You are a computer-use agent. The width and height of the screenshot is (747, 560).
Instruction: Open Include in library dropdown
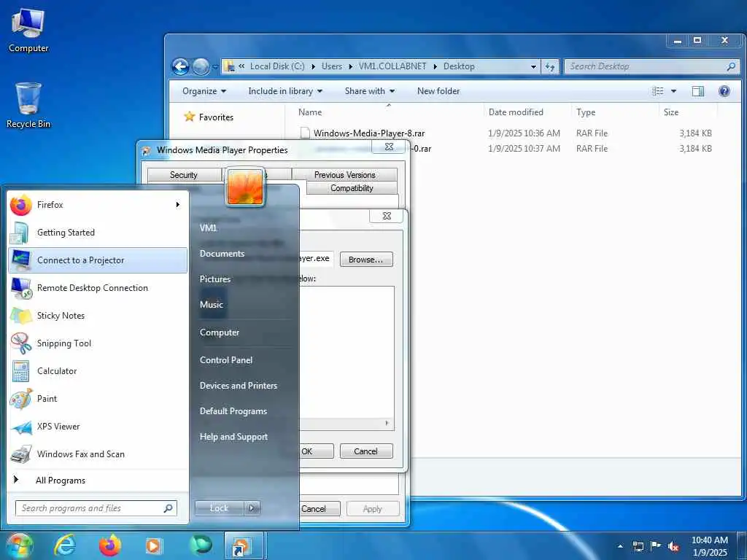click(x=285, y=91)
